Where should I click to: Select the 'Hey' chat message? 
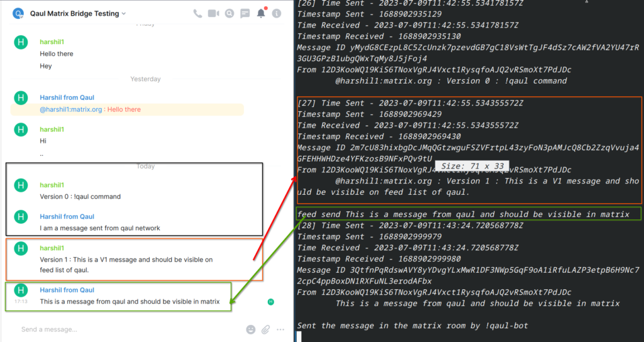(x=45, y=66)
